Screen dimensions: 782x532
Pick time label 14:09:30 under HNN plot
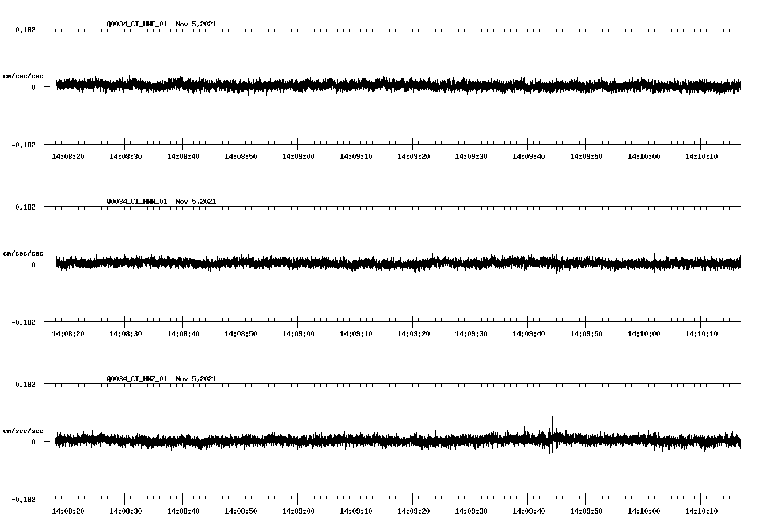471,333
